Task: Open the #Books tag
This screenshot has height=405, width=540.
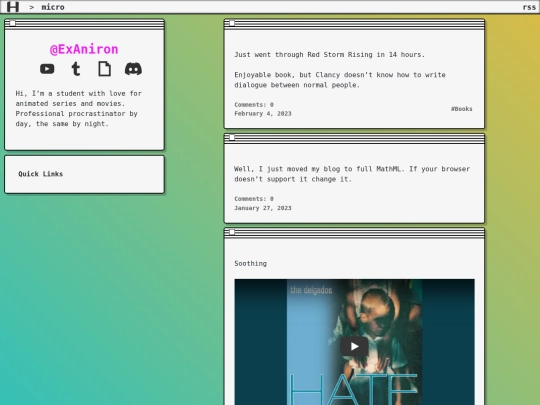Action: point(461,109)
